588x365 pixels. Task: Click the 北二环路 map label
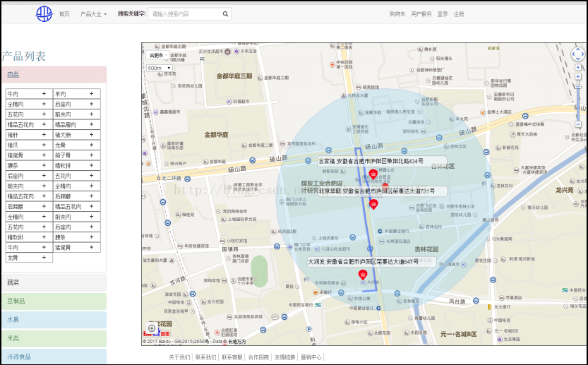click(x=172, y=178)
